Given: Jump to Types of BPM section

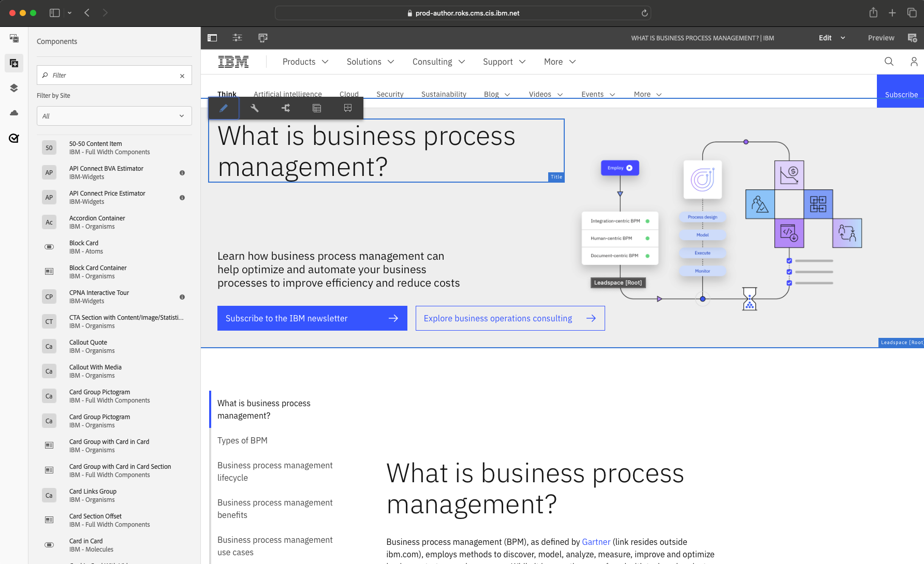Looking at the screenshot, I should click(242, 440).
